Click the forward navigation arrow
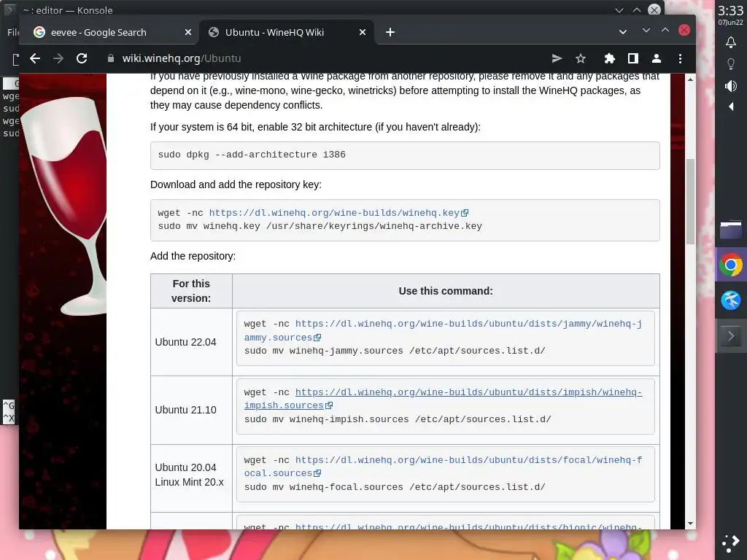This screenshot has height=560, width=747. tap(58, 58)
